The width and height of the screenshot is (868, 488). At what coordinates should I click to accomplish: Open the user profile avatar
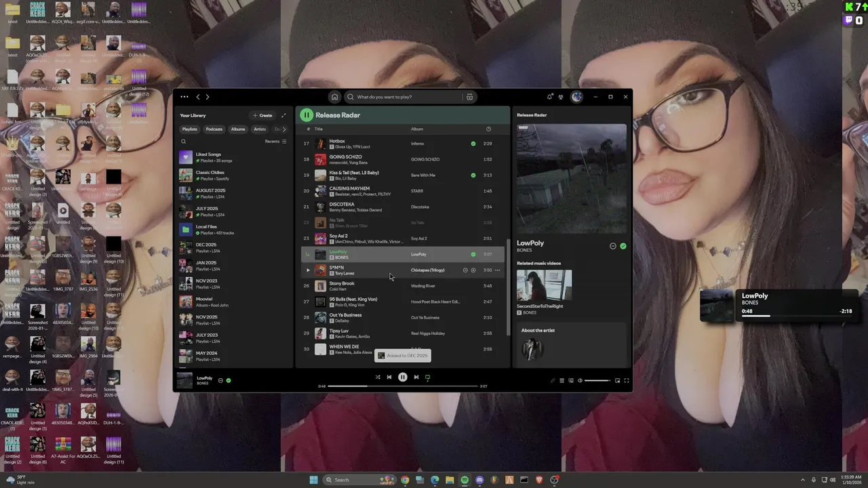pyautogui.click(x=576, y=97)
